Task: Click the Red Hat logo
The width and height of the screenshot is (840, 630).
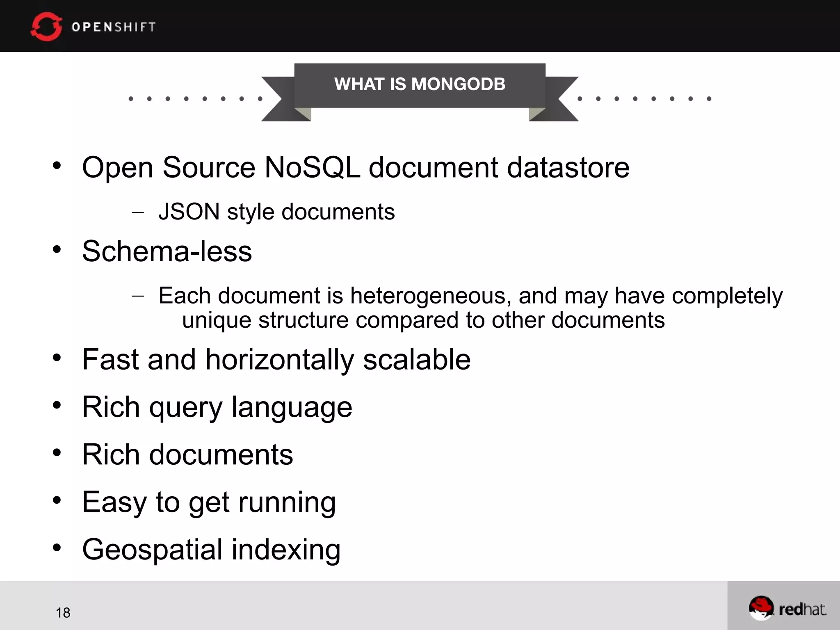Action: pos(787,608)
